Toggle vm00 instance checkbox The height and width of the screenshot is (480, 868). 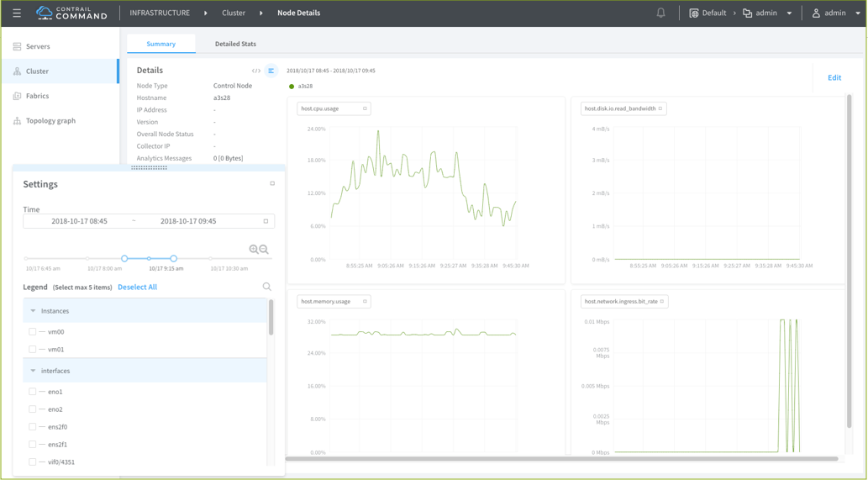[32, 331]
